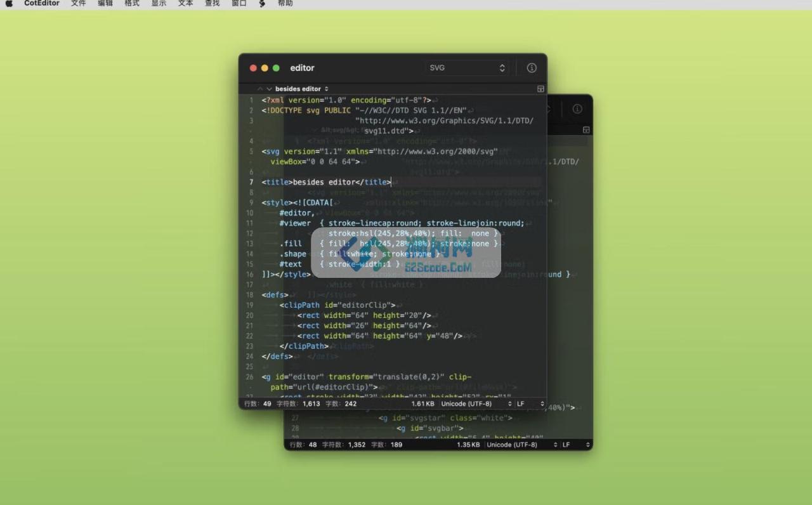Screen dimensions: 812x505
Task: Click the 行数: 49 line count in status bar
Action: pos(258,403)
